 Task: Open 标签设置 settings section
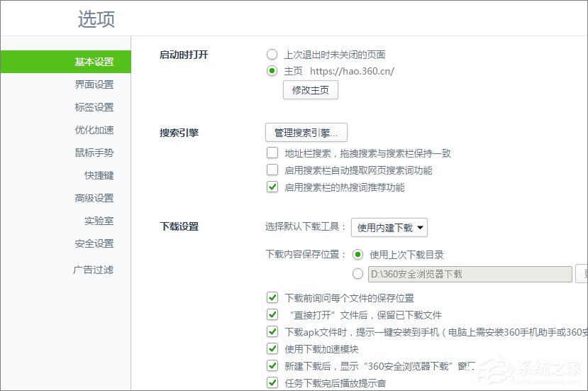point(94,107)
